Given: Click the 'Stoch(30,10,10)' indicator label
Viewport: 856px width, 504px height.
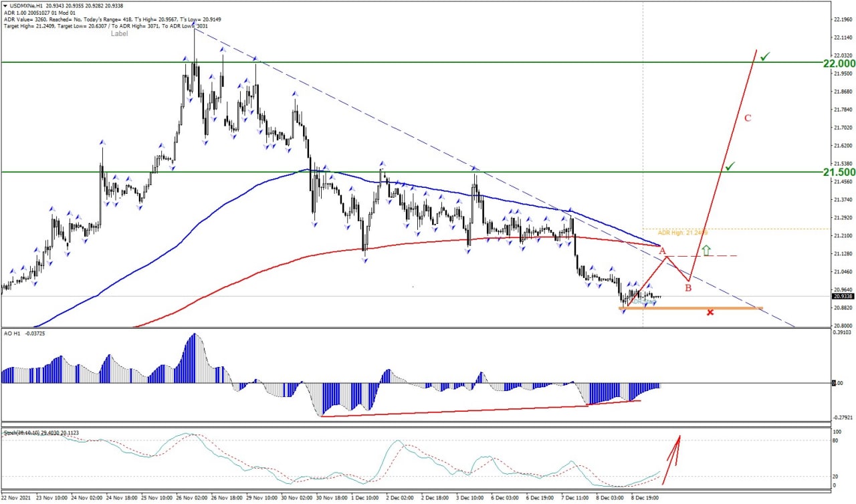Looking at the screenshot, I should click(41, 432).
